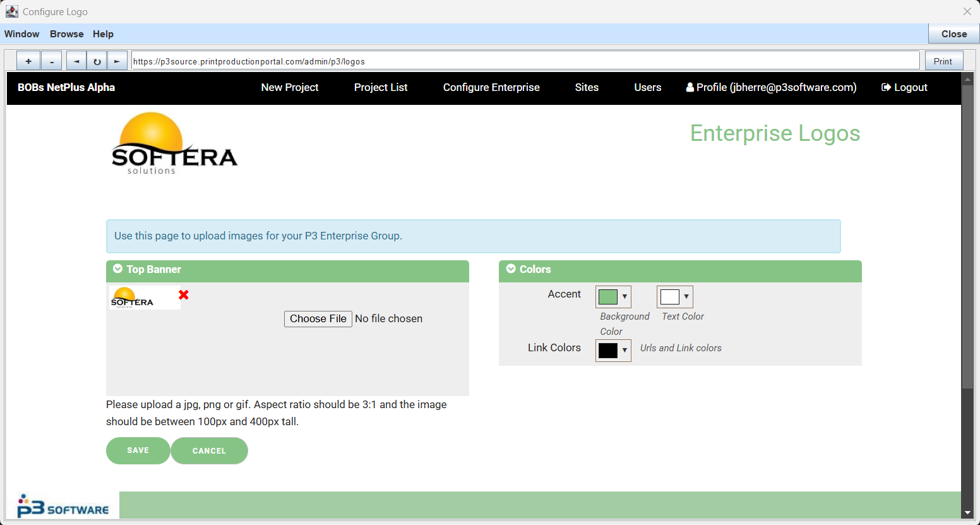Screen dimensions: 980x525
Task: Open the Window menu
Action: [22, 34]
